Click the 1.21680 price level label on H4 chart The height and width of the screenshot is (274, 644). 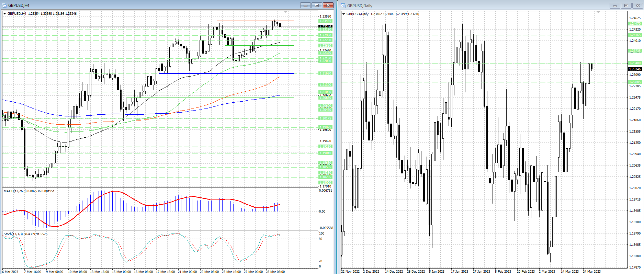325,73
